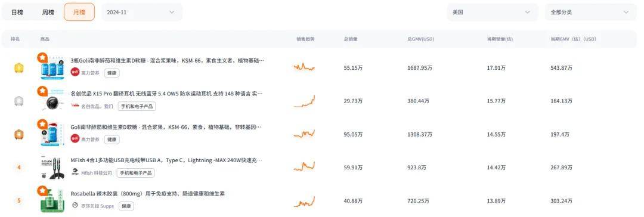Sort by 总GMV(USD) column header
644x217 pixels.
tap(420, 39)
